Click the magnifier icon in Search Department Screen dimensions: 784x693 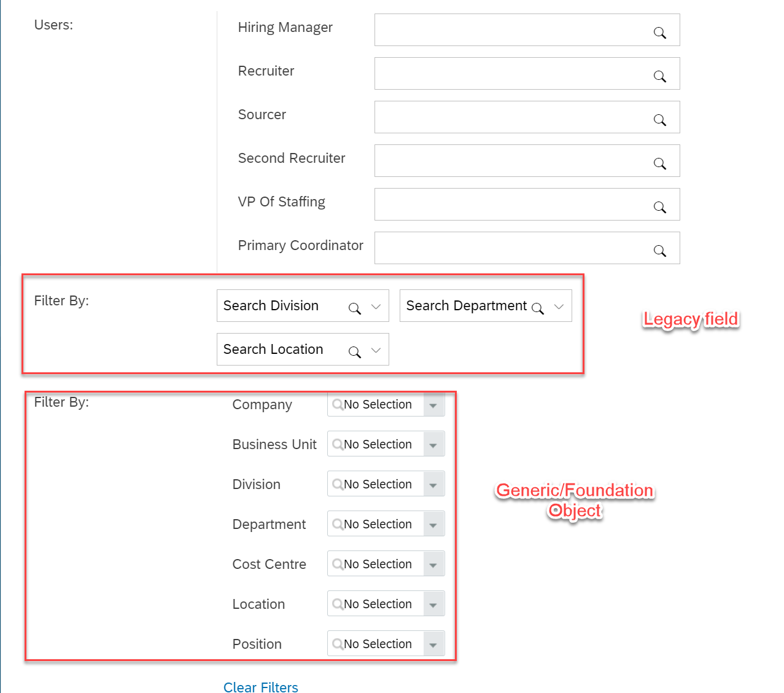[x=538, y=308]
